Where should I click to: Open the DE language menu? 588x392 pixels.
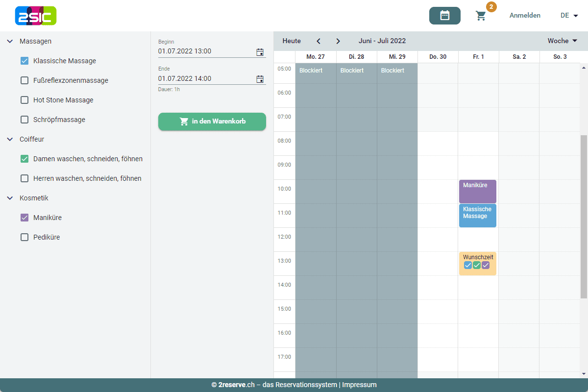pyautogui.click(x=569, y=16)
